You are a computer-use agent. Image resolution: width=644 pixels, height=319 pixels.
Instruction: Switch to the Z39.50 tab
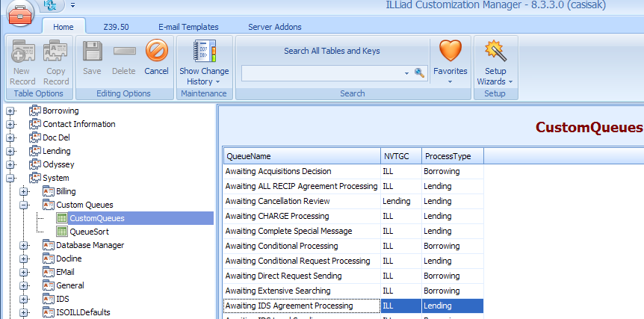[116, 27]
